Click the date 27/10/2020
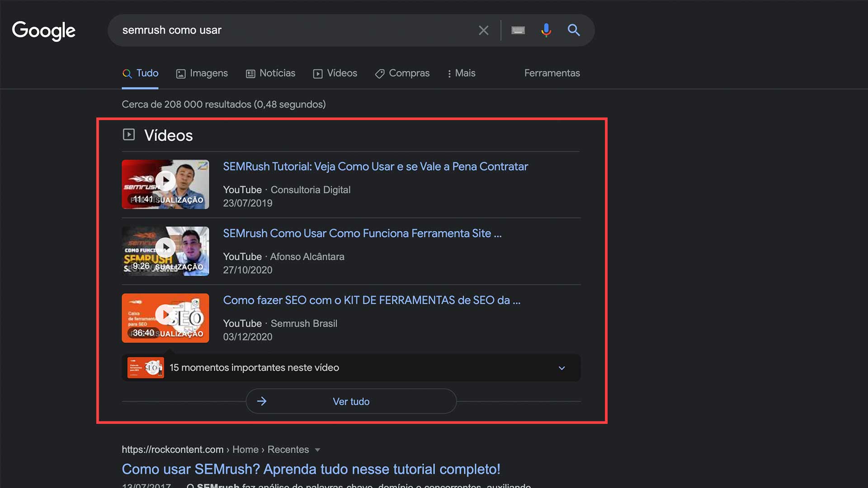Viewport: 868px width, 488px height. point(248,270)
